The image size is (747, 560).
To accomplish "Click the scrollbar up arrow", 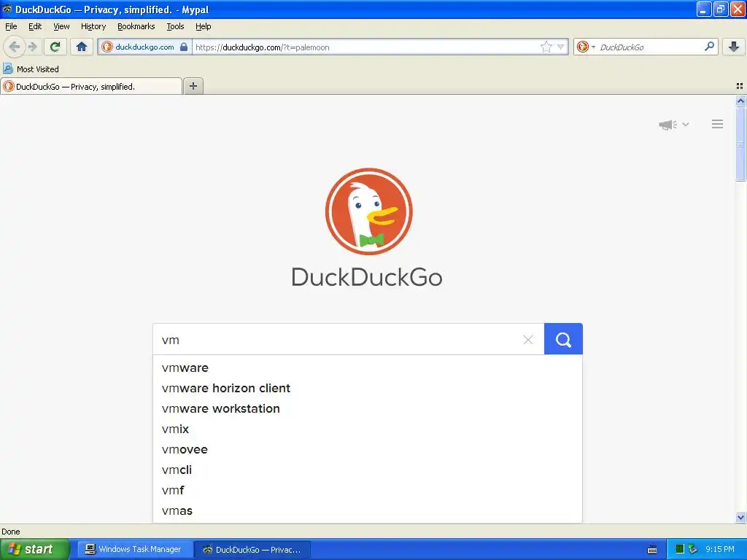I will pos(740,101).
